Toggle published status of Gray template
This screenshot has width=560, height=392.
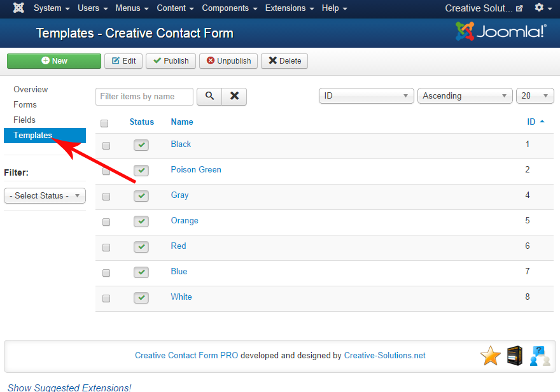(x=141, y=195)
